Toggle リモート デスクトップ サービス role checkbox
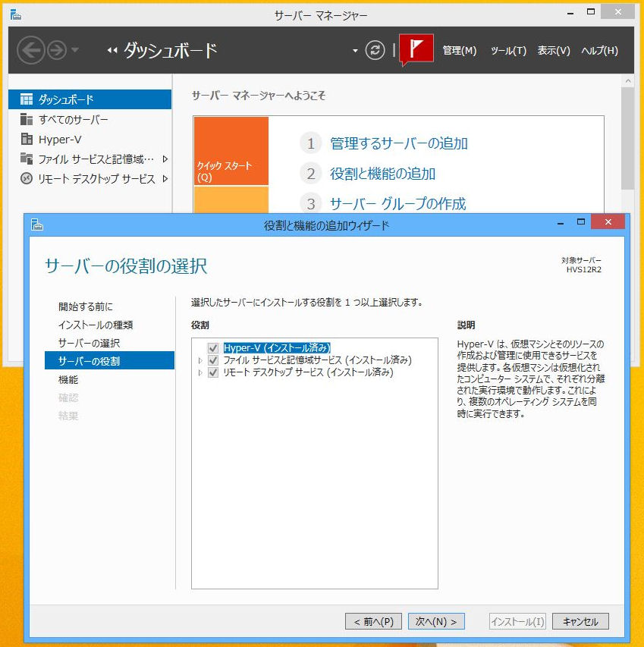This screenshot has width=644, height=647. pyautogui.click(x=213, y=372)
